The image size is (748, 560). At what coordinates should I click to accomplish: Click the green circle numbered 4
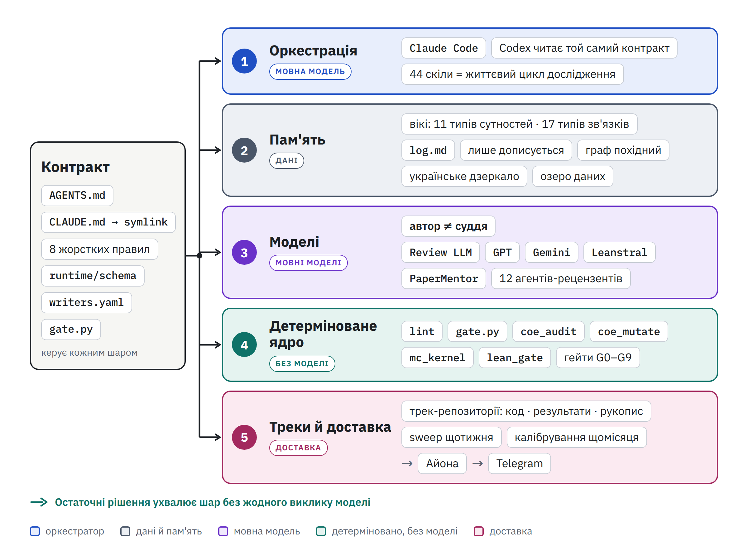tap(244, 344)
